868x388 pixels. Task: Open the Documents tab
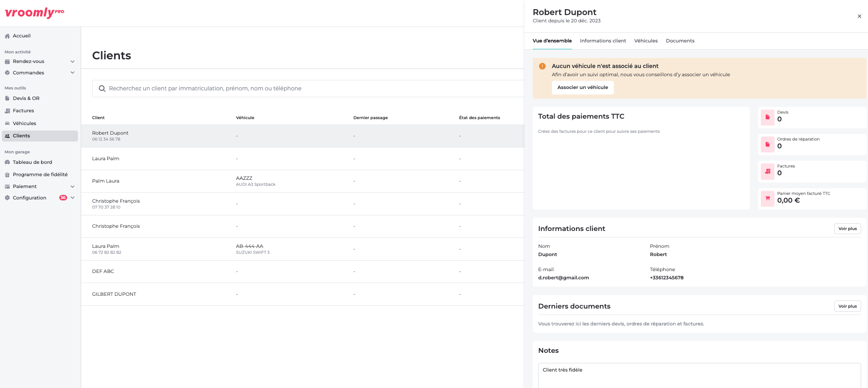(680, 41)
